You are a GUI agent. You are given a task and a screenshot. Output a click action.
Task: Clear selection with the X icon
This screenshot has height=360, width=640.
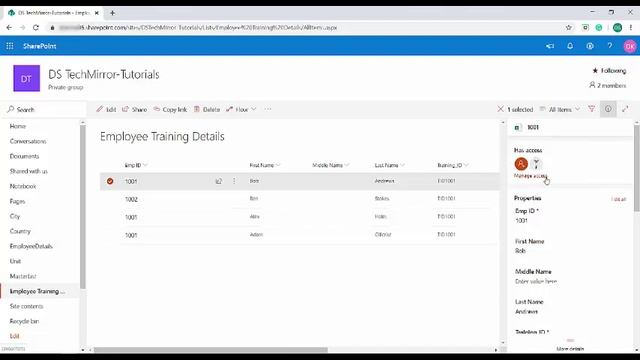tap(500, 109)
